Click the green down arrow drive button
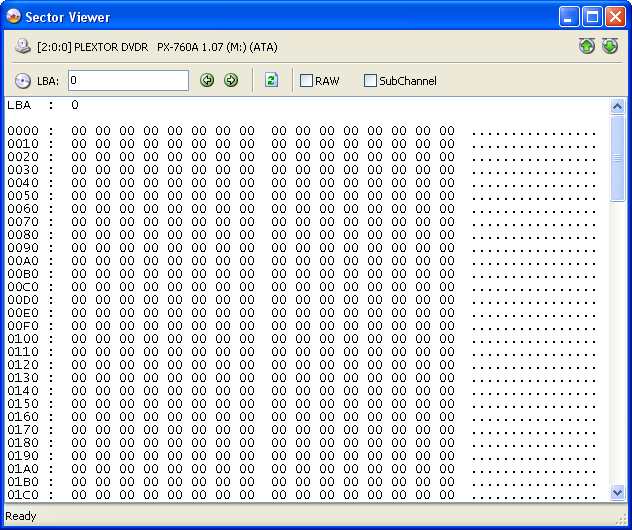The width and height of the screenshot is (632, 530). [610, 46]
